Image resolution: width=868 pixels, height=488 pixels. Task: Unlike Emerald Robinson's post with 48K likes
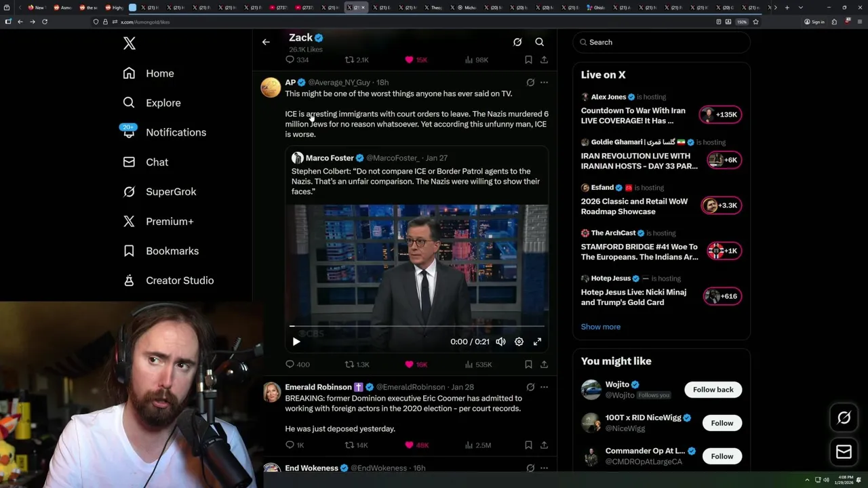click(x=416, y=445)
